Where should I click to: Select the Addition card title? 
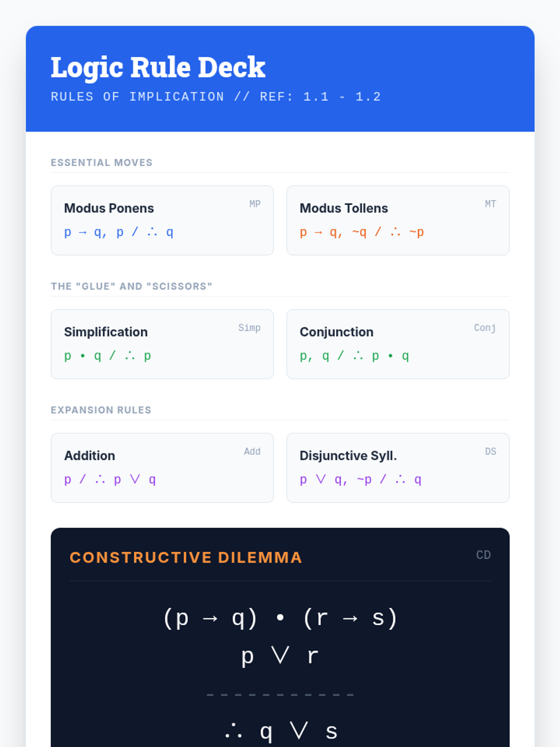click(89, 456)
